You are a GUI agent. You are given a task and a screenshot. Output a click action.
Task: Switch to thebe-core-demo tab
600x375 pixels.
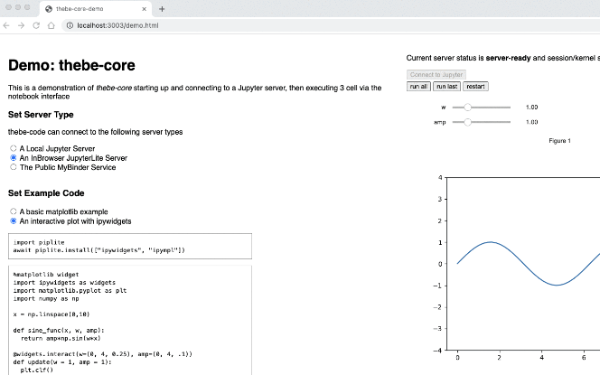click(96, 9)
